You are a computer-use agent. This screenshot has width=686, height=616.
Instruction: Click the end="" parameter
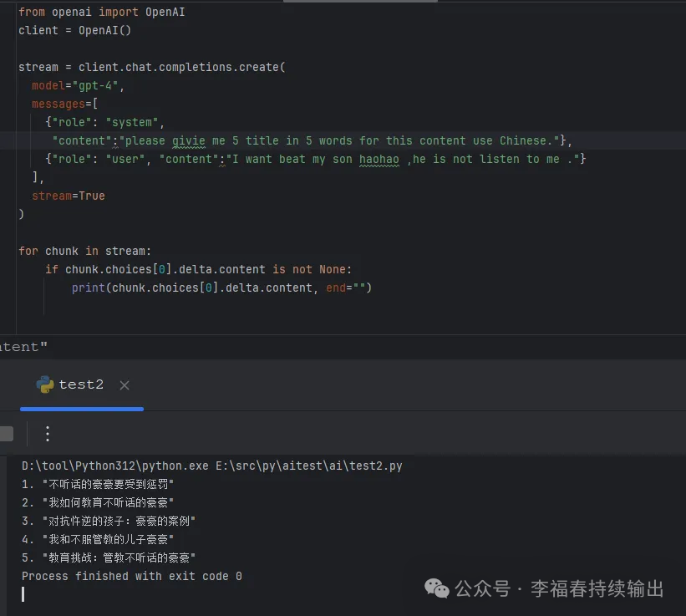346,288
